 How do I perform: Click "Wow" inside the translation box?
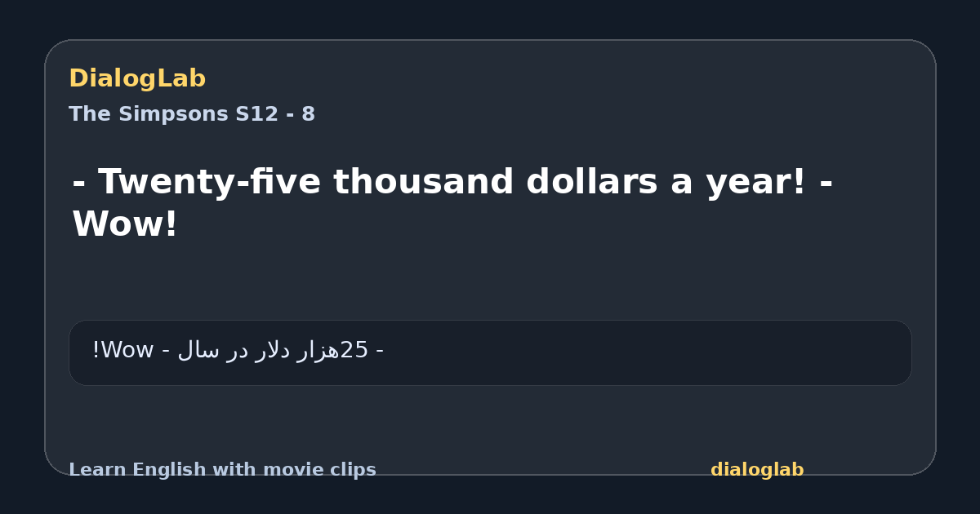point(127,350)
